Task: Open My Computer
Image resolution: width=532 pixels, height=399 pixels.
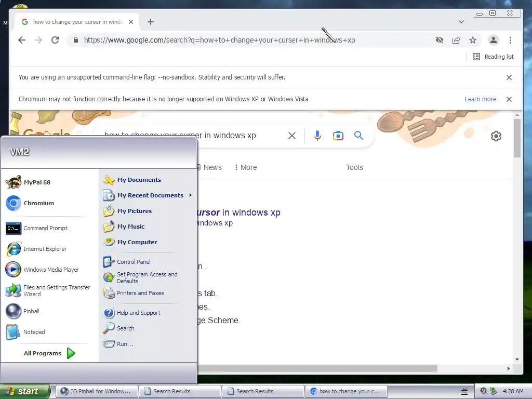Action: [x=130, y=242]
